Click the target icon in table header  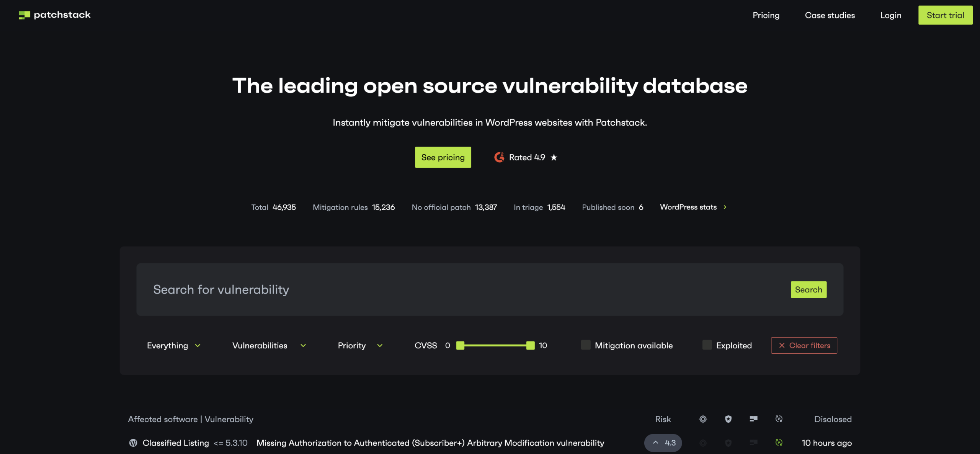click(703, 419)
